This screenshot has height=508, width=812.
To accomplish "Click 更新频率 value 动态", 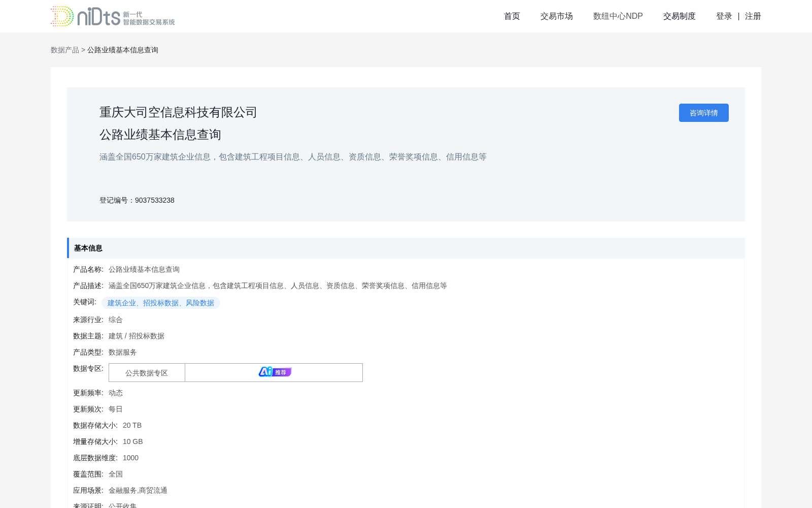I will point(116,393).
